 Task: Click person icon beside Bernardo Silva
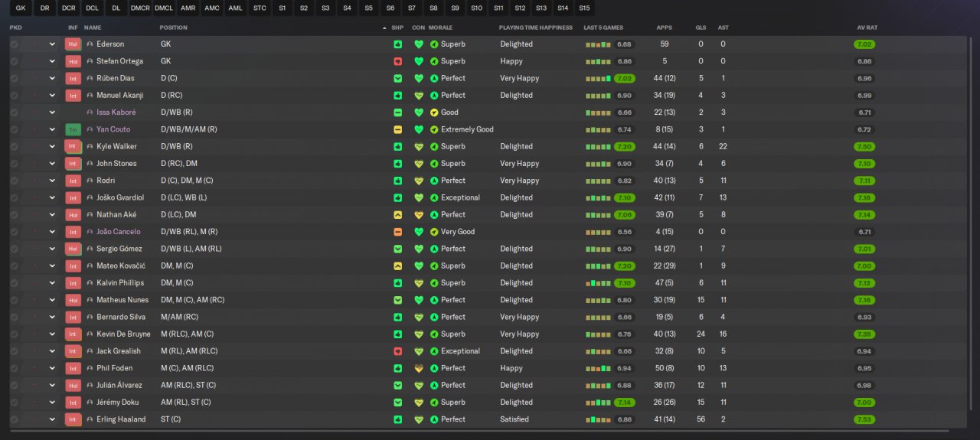[90, 317]
